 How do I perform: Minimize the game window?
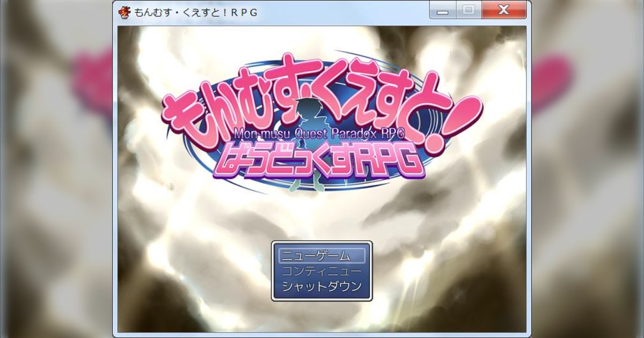(x=443, y=10)
